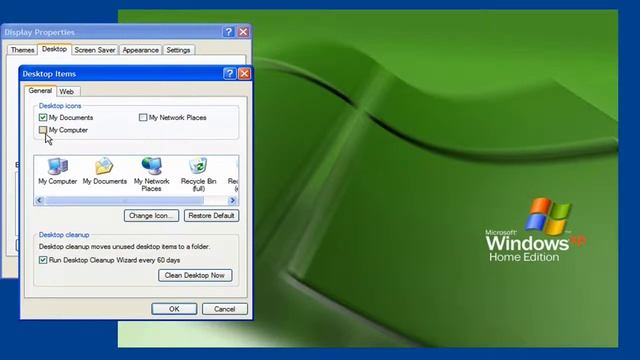
Task: Click the help button on Desktop Items dialog
Action: coord(230,73)
